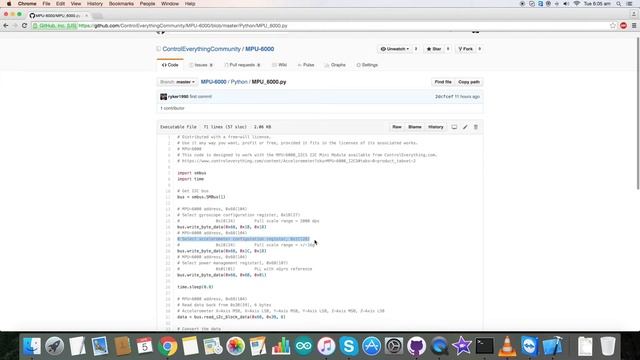
Task: Open System Preferences from the dock
Action: [394, 346]
